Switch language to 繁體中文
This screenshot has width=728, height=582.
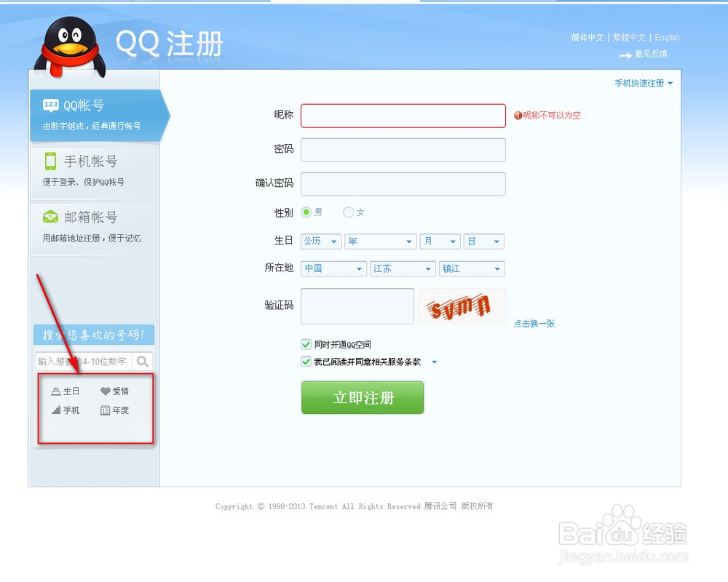[x=629, y=37]
